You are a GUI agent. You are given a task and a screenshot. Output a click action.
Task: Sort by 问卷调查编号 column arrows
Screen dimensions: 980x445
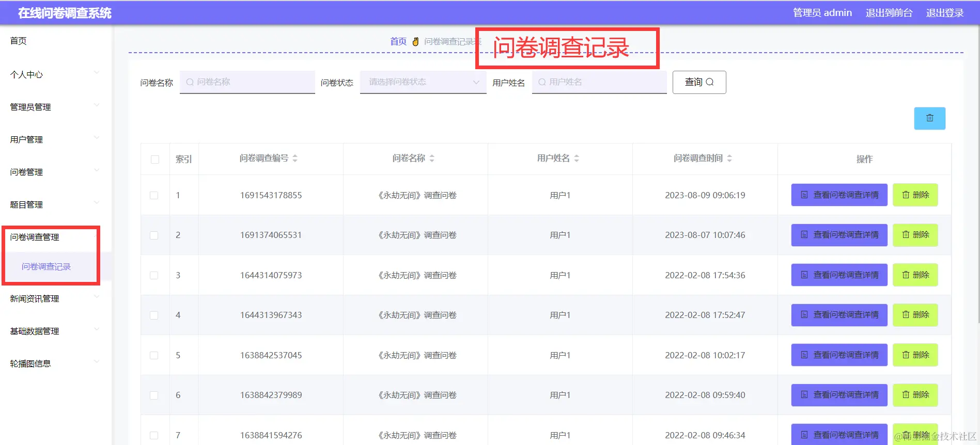(x=295, y=158)
